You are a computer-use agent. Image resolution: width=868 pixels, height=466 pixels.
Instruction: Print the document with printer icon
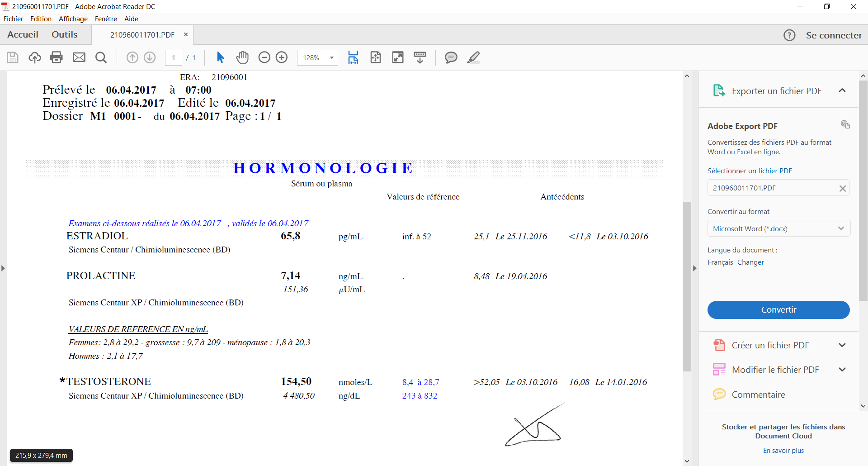tap(57, 57)
